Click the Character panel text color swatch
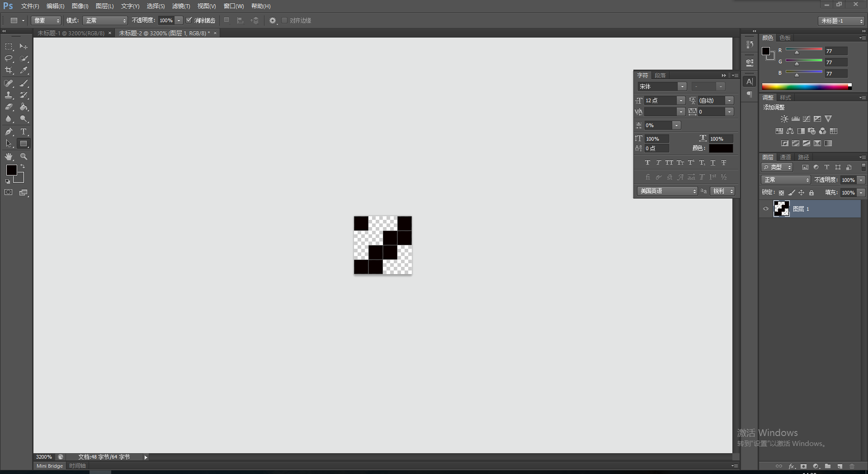Image resolution: width=868 pixels, height=474 pixels. click(x=721, y=148)
